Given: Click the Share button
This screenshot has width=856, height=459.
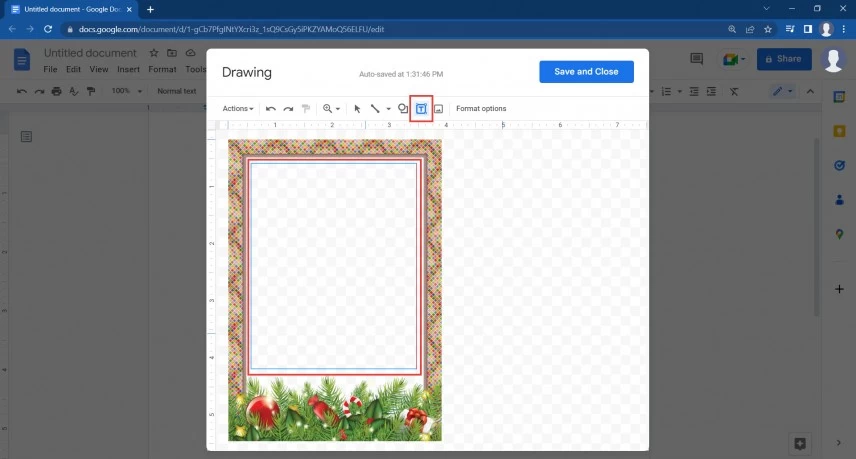Looking at the screenshot, I should coord(783,59).
